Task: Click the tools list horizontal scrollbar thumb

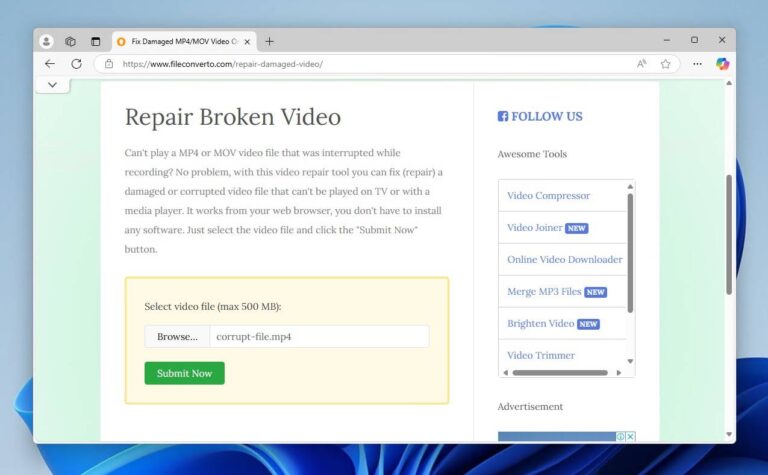Action: coord(560,373)
